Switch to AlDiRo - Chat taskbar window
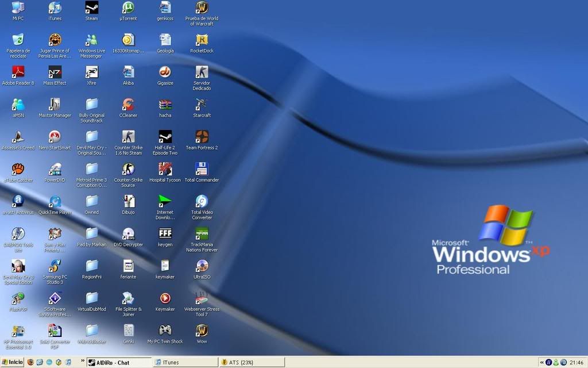This screenshot has height=368, width=588. (119, 362)
